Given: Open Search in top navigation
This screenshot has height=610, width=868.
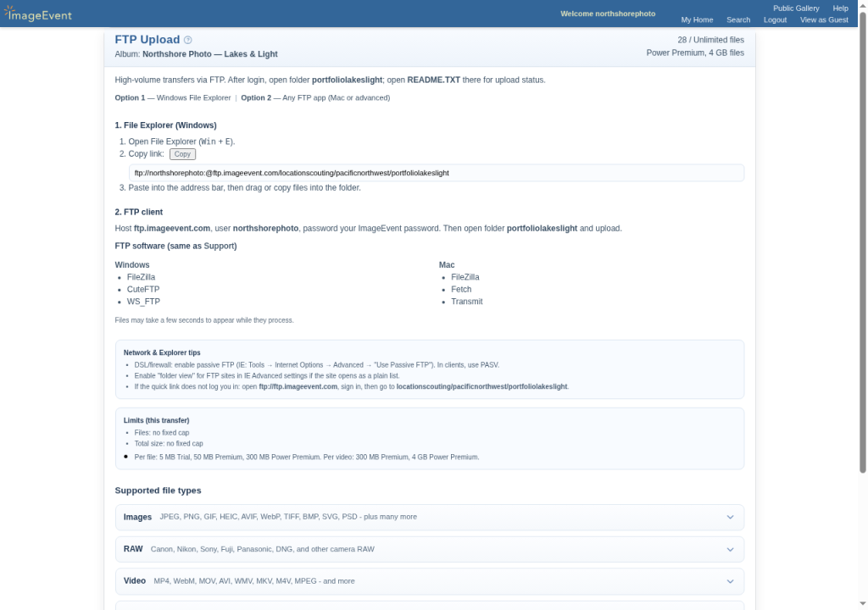Looking at the screenshot, I should [x=738, y=20].
